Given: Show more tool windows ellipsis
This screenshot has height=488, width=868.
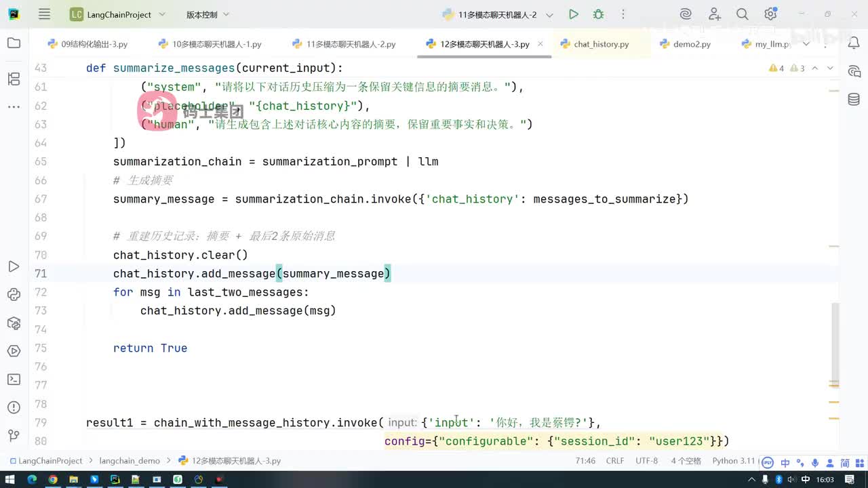Looking at the screenshot, I should (x=14, y=106).
